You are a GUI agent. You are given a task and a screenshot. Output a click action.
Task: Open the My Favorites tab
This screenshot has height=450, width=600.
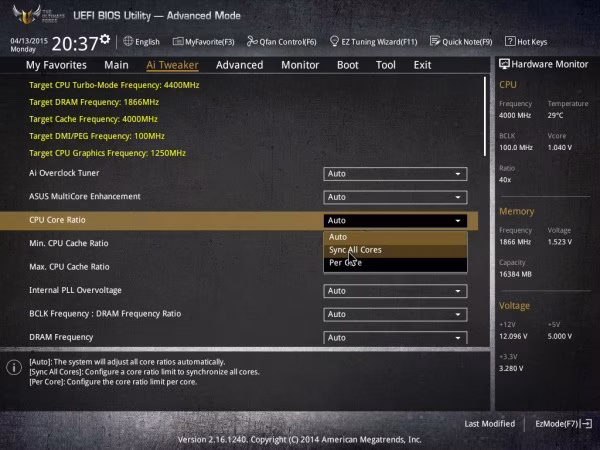click(x=56, y=65)
